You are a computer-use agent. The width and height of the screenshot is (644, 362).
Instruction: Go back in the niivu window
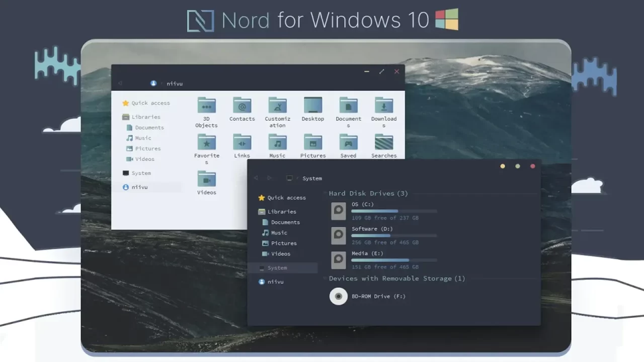pyautogui.click(x=120, y=83)
